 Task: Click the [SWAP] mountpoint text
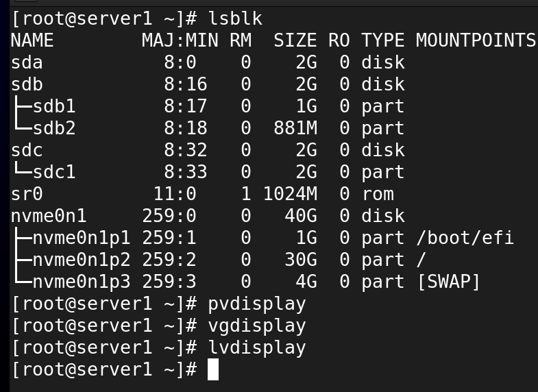[x=448, y=282]
